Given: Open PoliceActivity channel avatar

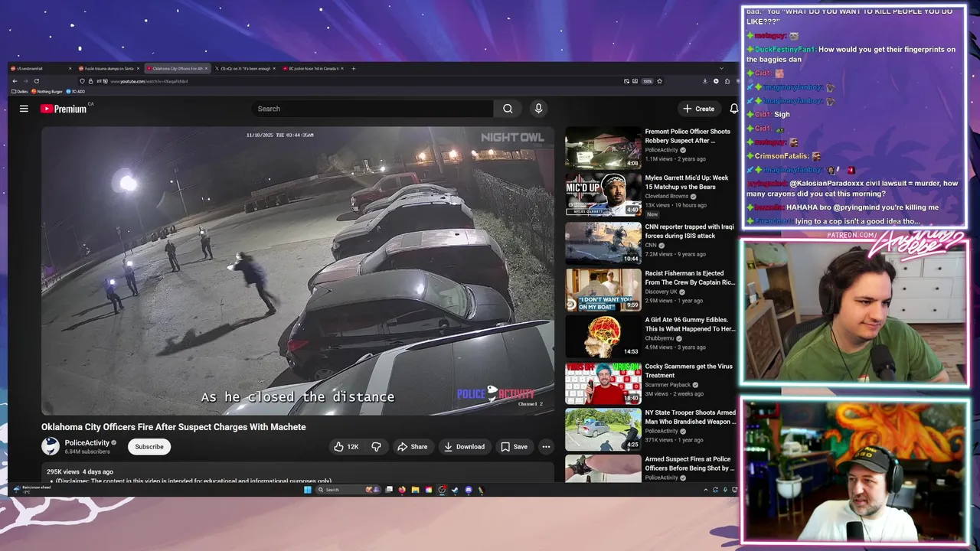Looking at the screenshot, I should (51, 446).
